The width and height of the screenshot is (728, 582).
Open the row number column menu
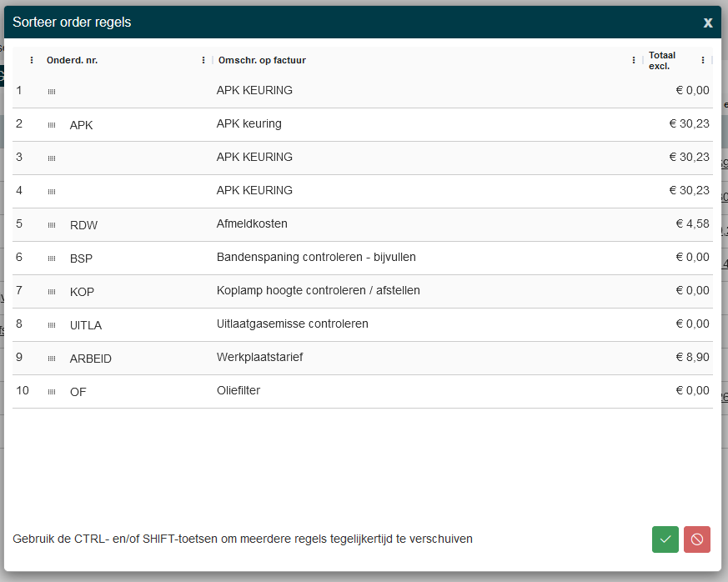tap(32, 60)
